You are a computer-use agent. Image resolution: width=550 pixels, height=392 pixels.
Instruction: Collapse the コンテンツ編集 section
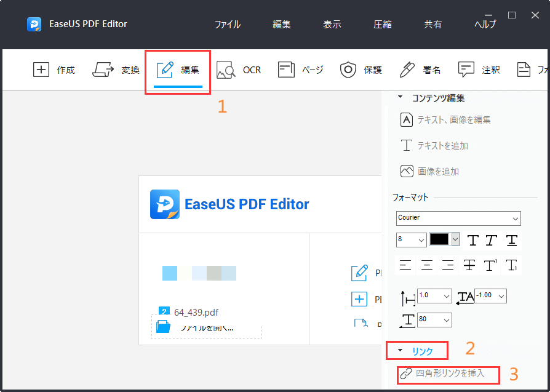click(400, 98)
